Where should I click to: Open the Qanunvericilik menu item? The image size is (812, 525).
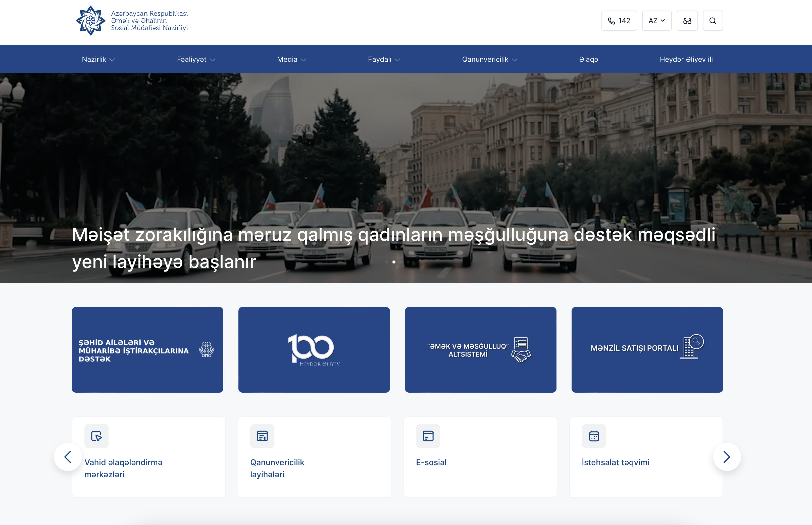point(485,59)
